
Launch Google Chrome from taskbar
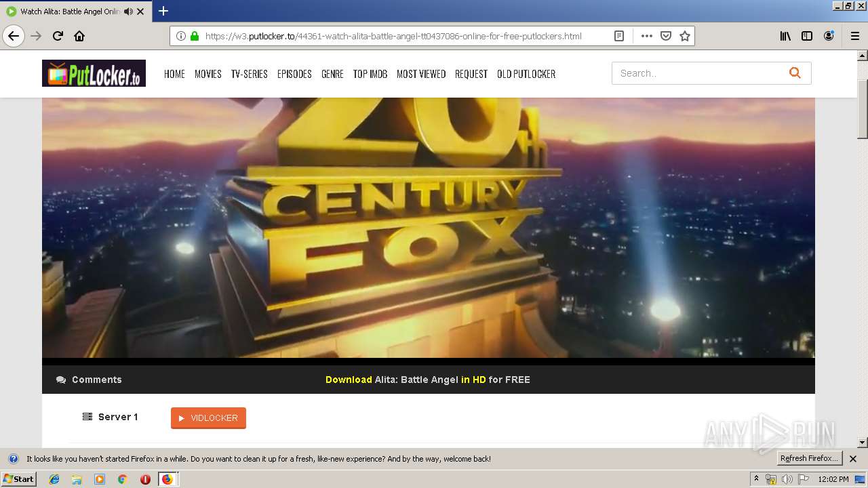coord(122,479)
